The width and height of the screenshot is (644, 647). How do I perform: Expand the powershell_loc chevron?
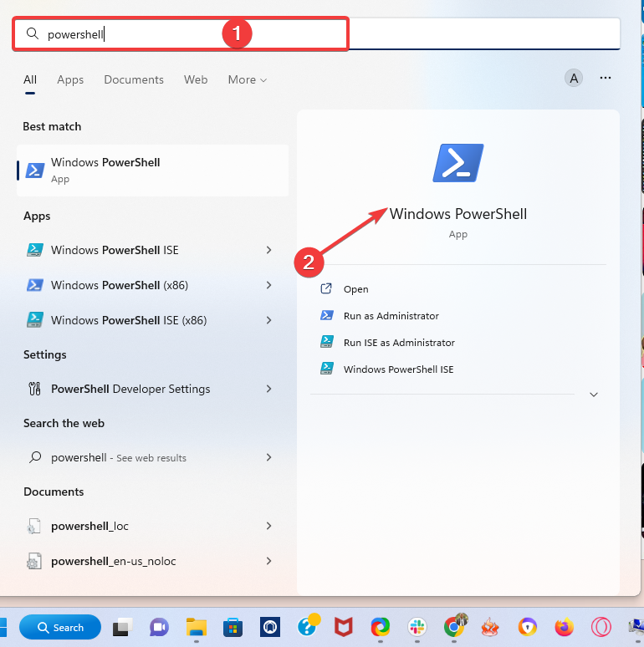point(268,526)
